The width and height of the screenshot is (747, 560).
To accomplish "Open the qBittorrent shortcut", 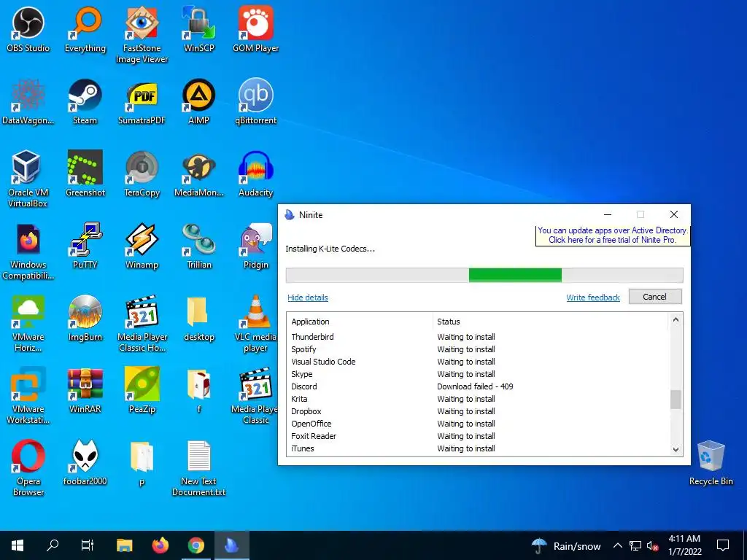I will 256,102.
